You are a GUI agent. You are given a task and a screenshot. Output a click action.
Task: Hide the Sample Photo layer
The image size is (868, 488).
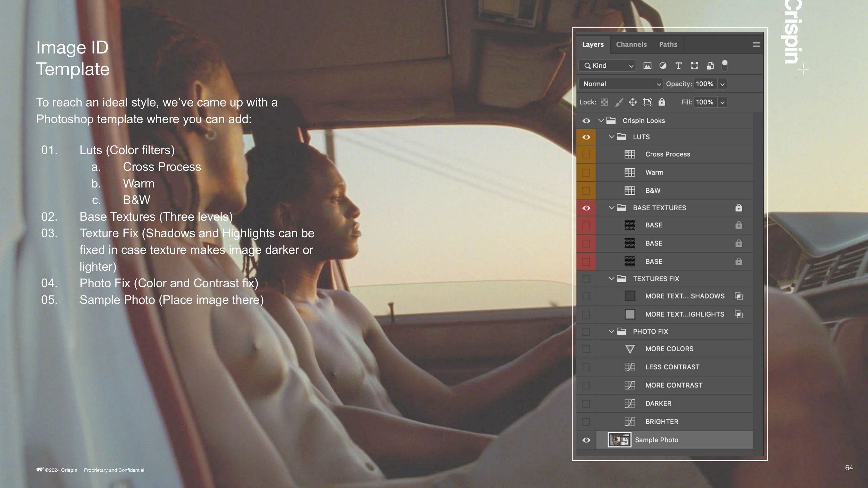click(586, 440)
